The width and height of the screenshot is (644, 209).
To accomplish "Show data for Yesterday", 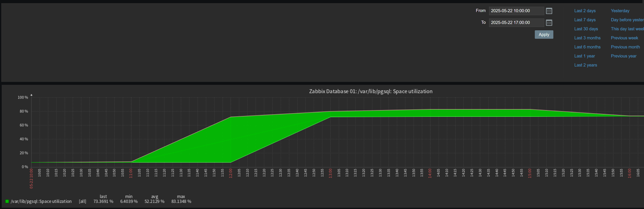I will point(620,11).
